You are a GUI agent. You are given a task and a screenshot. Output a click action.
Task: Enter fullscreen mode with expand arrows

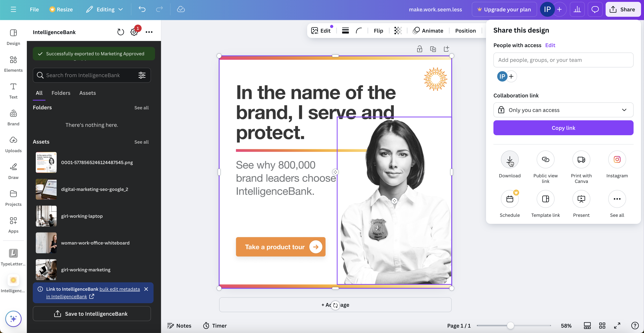point(617,326)
